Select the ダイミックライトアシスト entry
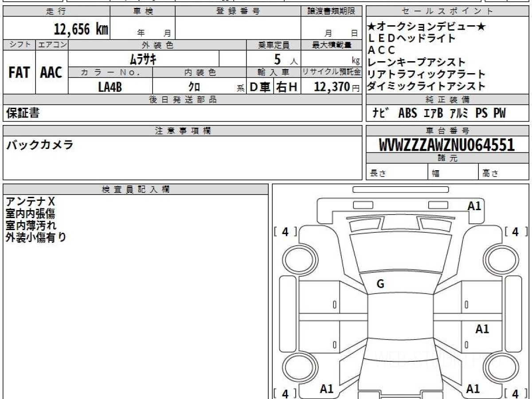This screenshot has height=399, width=532. tap(427, 86)
